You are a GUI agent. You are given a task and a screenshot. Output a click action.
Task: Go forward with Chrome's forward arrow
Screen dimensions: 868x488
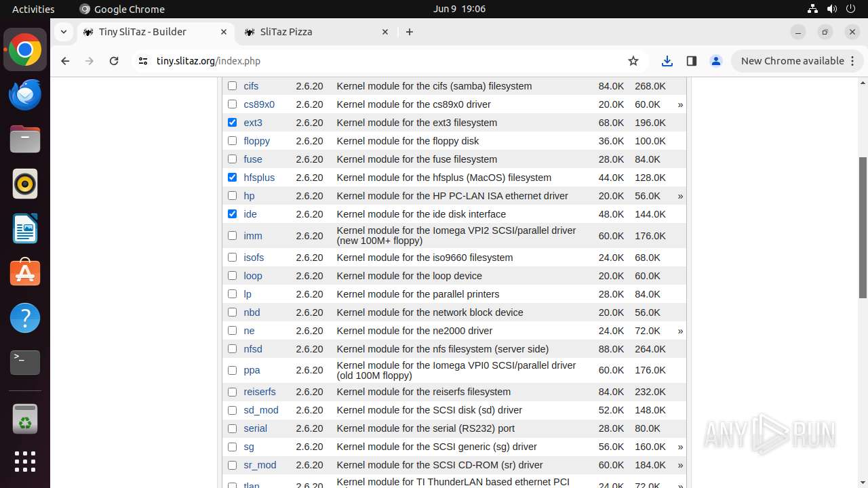(x=90, y=61)
